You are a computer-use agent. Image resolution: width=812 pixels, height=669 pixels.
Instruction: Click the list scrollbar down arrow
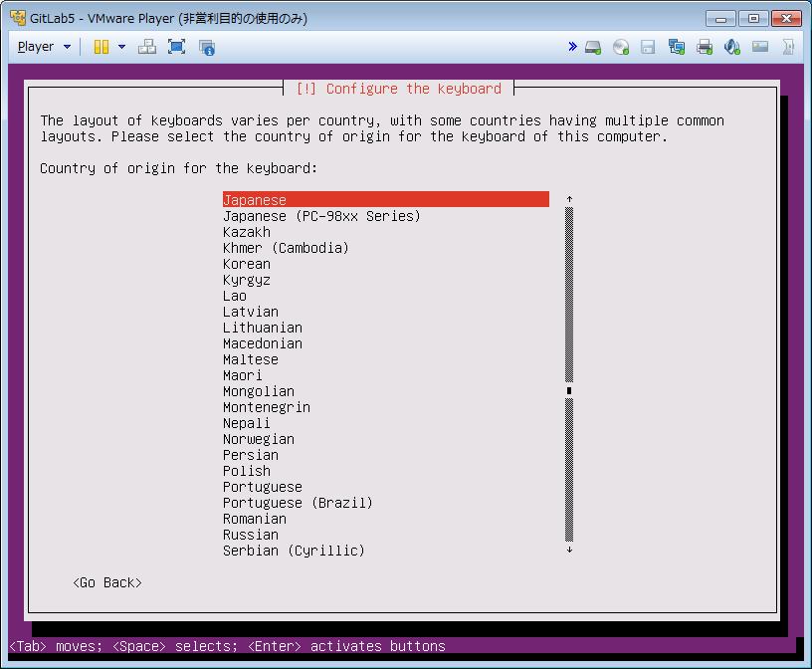(x=569, y=550)
